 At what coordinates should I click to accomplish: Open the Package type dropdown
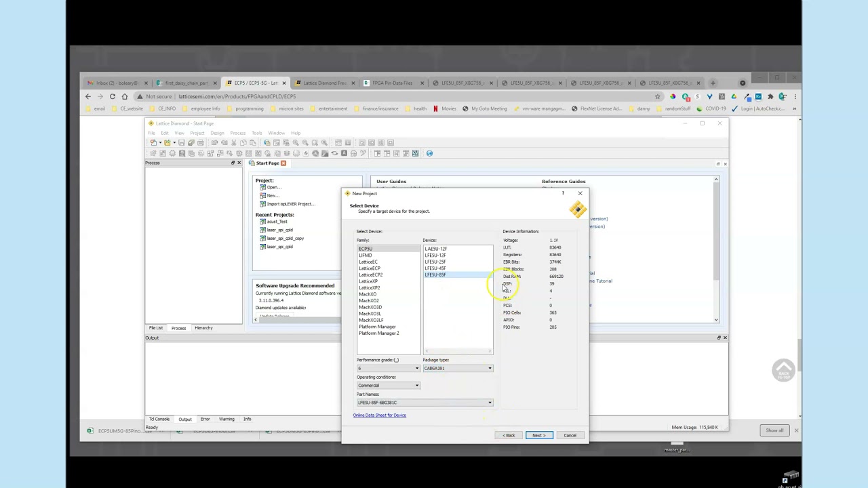458,368
